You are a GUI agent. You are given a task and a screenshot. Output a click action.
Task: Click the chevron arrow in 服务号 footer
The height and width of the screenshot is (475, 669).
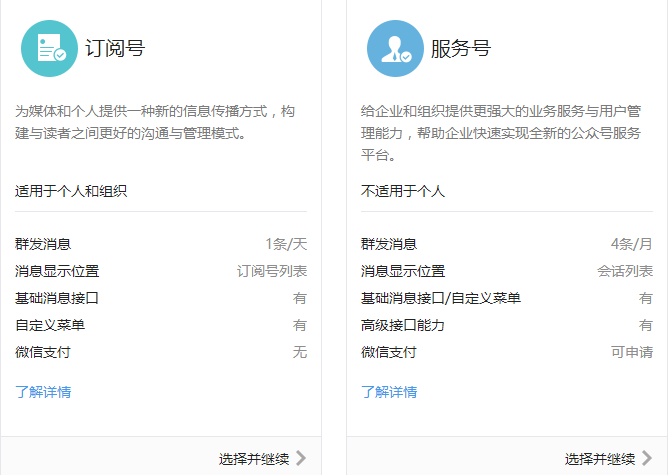(x=647, y=458)
